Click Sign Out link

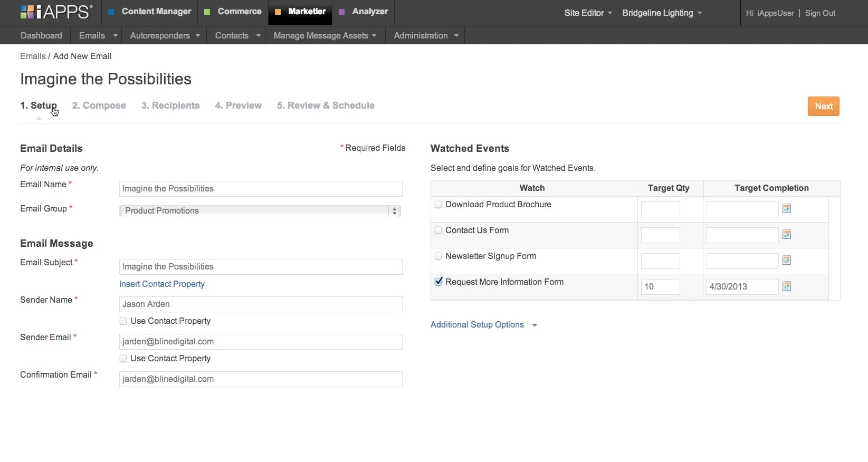coord(820,13)
